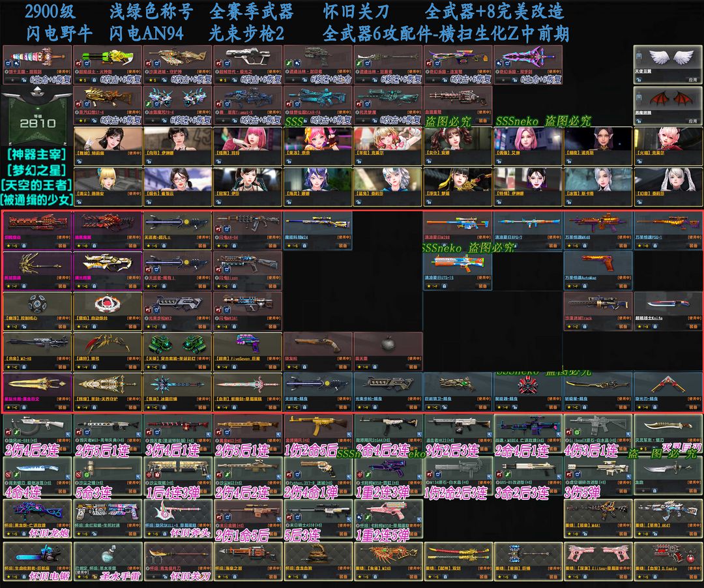The image size is (704, 588).
Task: Select the 万圣惊魂MK48 machine gun
Action: coord(598,231)
